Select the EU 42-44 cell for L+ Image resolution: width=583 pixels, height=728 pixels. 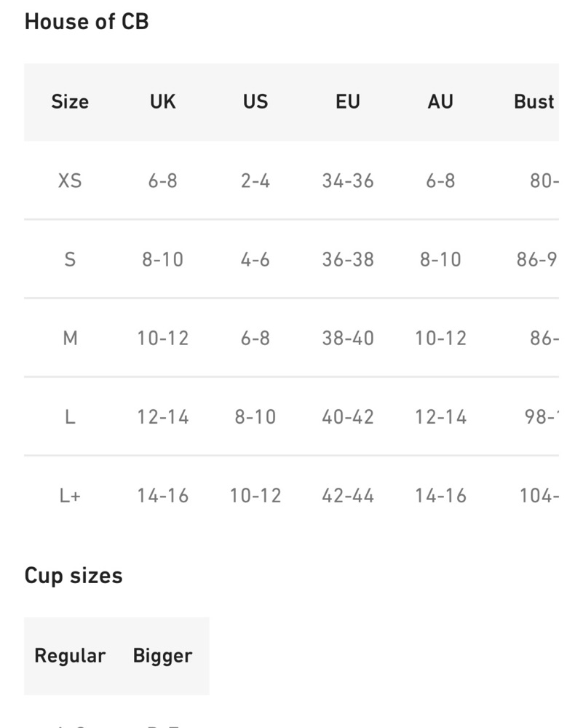click(348, 496)
